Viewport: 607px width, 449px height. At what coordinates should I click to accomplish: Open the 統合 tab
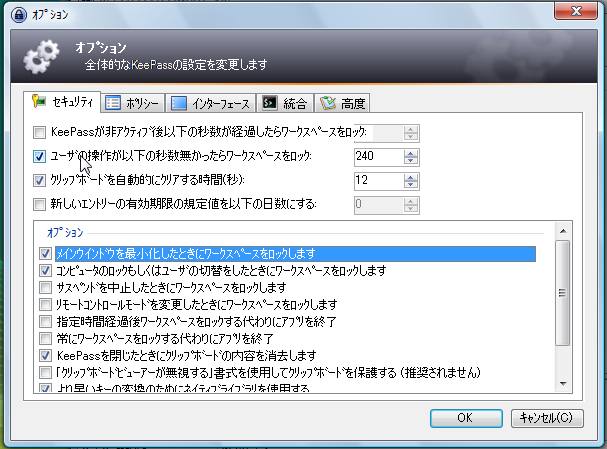[x=285, y=103]
